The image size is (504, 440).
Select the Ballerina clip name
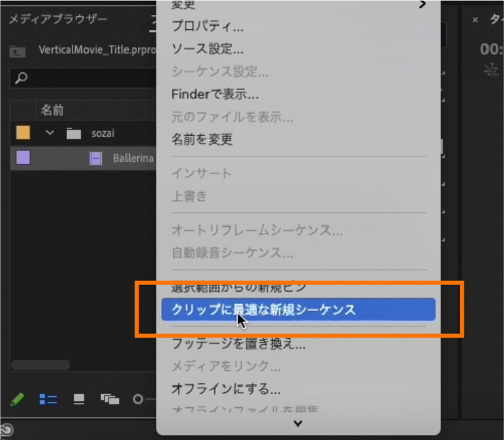[133, 159]
